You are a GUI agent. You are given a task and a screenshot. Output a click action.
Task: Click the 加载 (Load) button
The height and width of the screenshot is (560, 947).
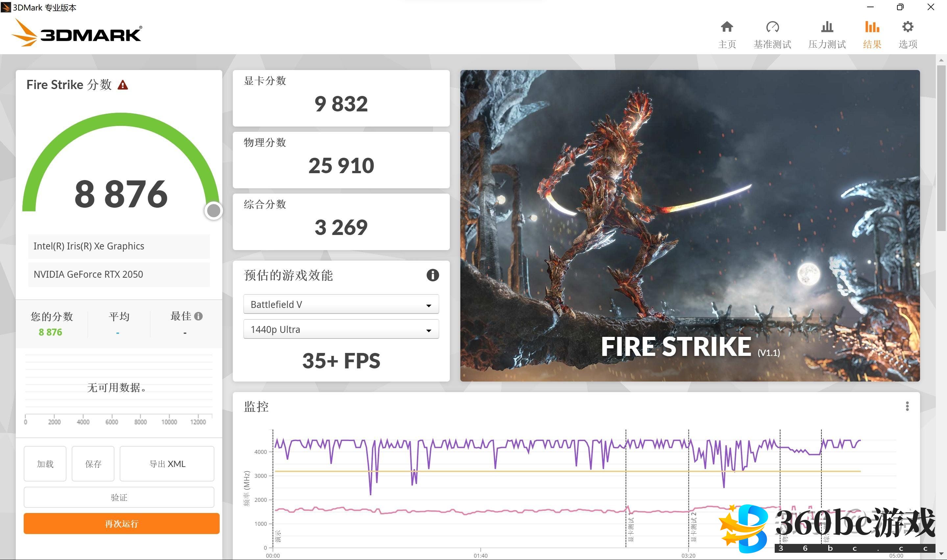click(x=45, y=464)
